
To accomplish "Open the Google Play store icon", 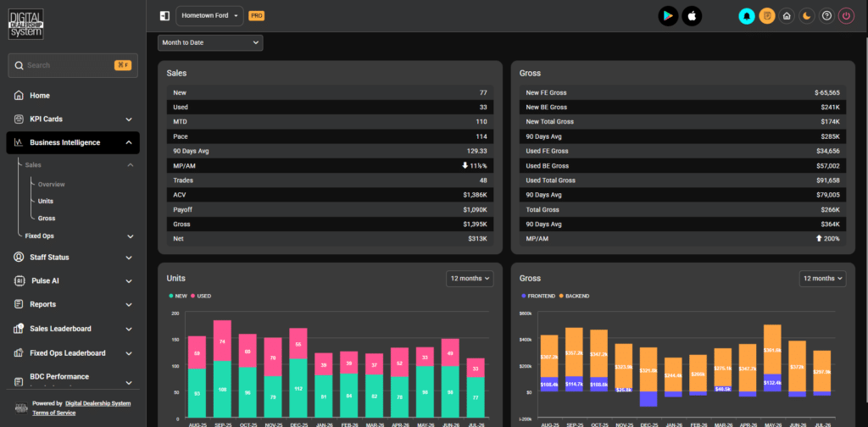I will point(668,16).
